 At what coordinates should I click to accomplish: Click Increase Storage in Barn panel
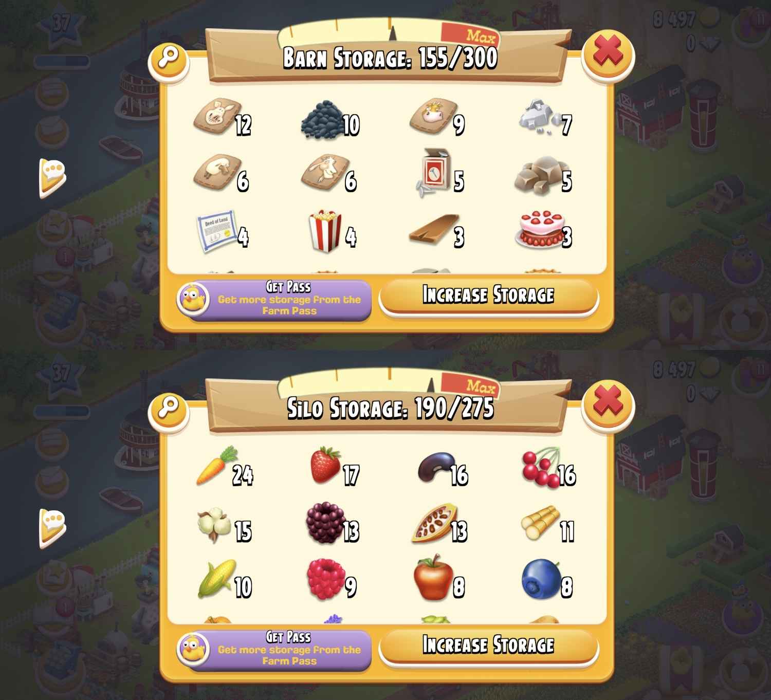click(x=489, y=296)
